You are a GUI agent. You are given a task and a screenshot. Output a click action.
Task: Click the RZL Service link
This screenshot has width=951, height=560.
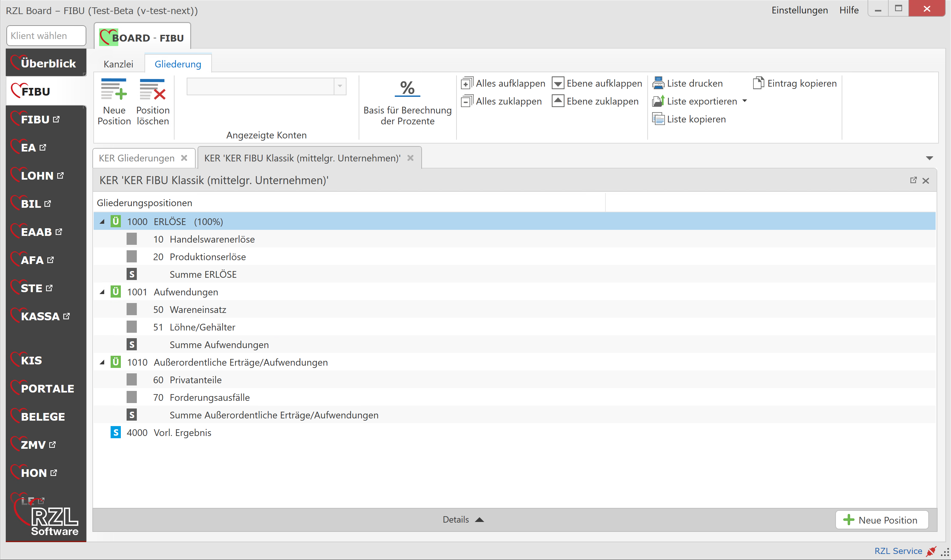pyautogui.click(x=898, y=550)
